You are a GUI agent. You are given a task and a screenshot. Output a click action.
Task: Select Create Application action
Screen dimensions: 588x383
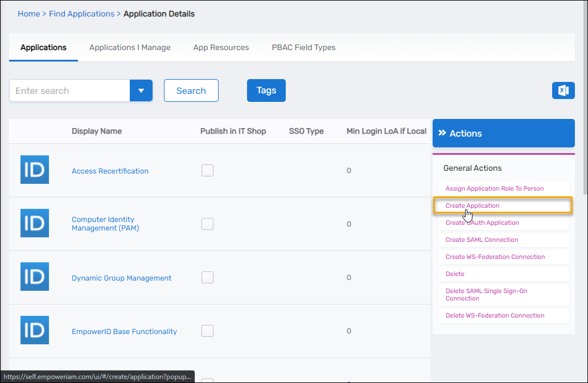coord(472,205)
